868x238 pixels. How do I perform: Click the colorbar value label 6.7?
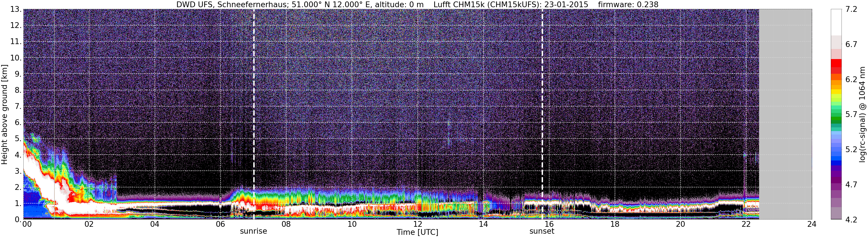(x=851, y=44)
